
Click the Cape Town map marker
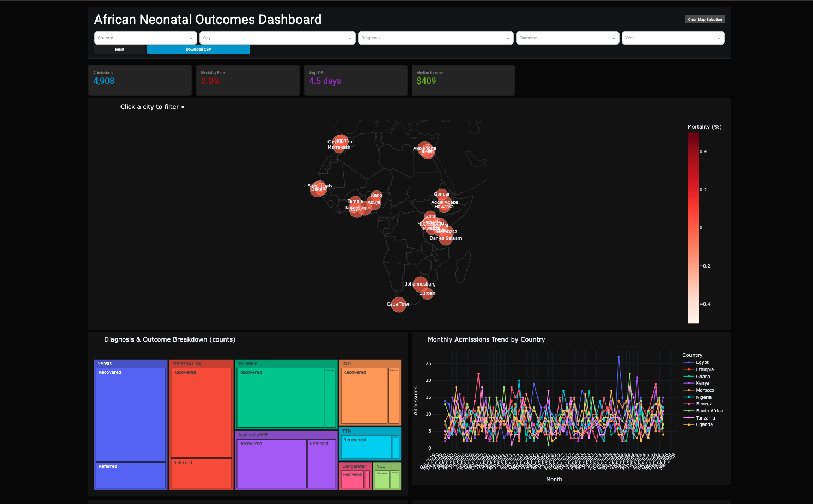coord(399,305)
